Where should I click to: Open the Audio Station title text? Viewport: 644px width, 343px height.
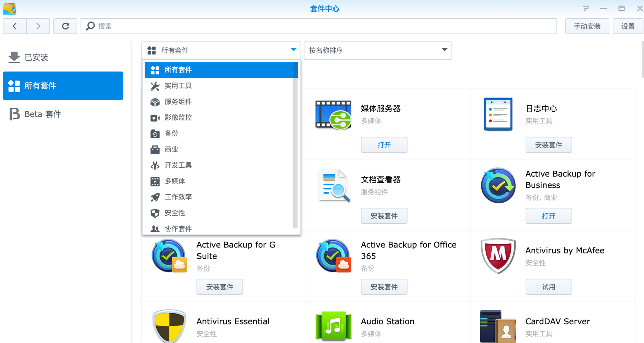(x=388, y=322)
